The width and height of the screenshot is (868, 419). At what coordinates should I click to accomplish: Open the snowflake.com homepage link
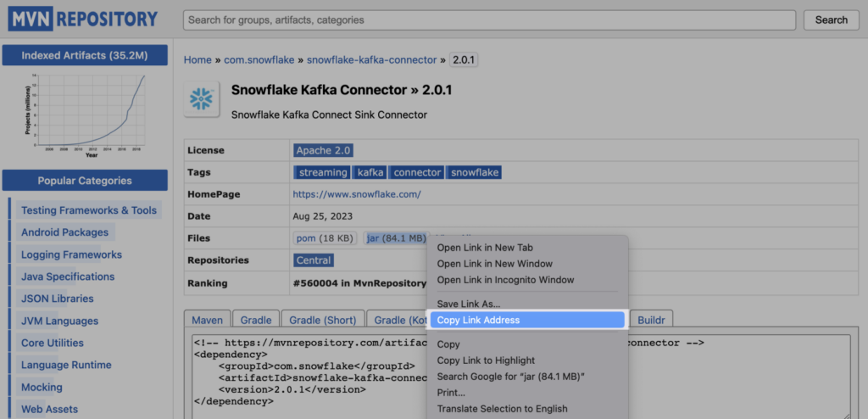(356, 194)
